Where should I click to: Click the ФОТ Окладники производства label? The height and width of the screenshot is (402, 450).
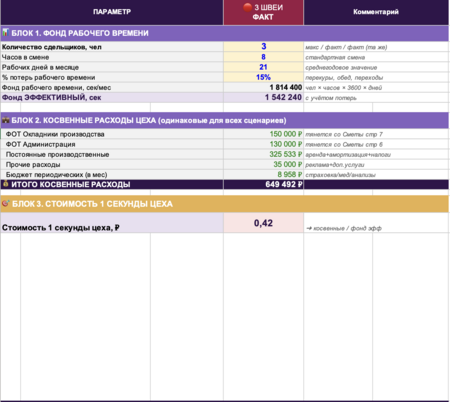click(55, 134)
